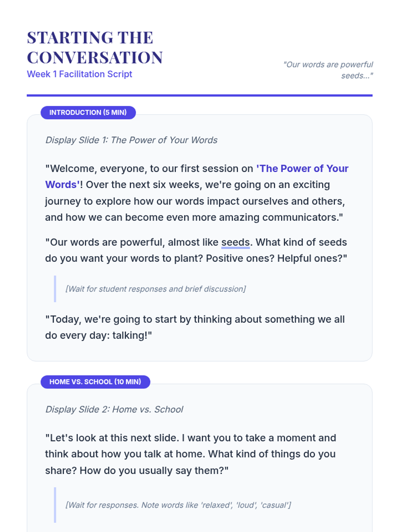Screen dimensions: 399x532
Task: Click the word CONVERSATION in the title
Action: coord(95,58)
